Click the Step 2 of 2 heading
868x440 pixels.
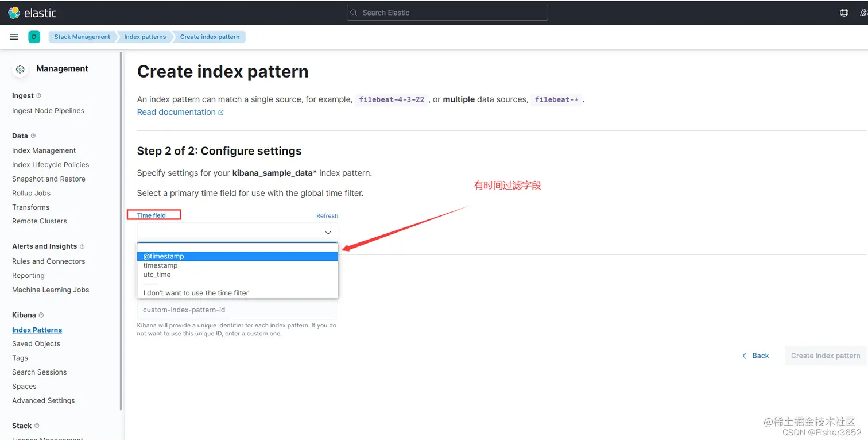click(219, 151)
